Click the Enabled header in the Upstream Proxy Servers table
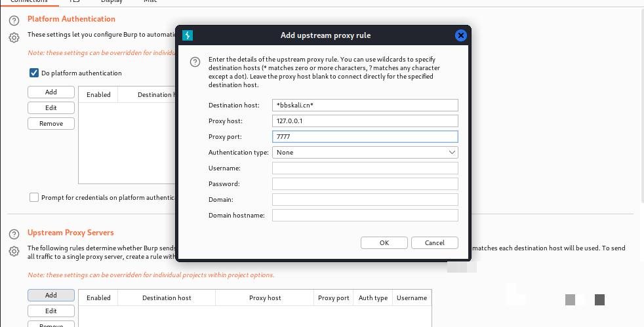The height and width of the screenshot is (327, 644). pos(98,298)
